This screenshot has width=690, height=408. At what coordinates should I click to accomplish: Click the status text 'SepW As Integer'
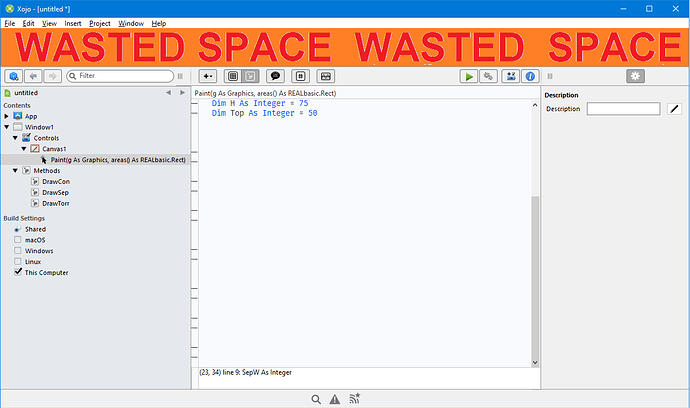(x=267, y=372)
